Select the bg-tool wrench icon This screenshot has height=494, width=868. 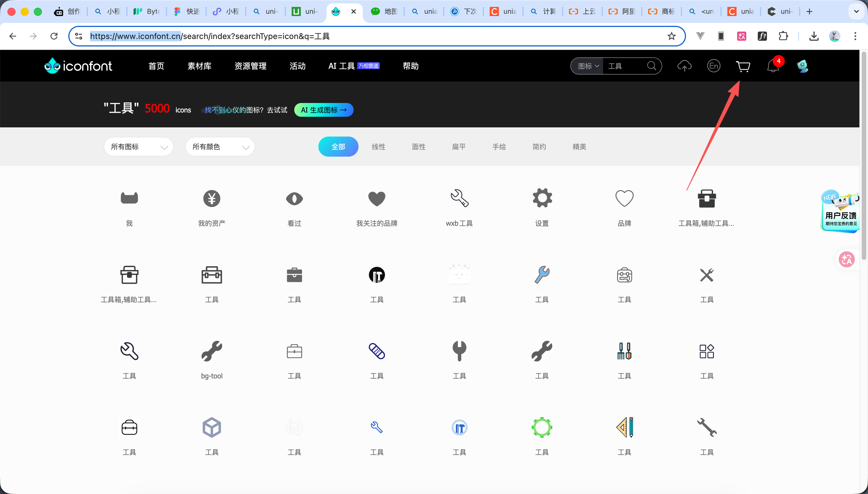tap(212, 351)
